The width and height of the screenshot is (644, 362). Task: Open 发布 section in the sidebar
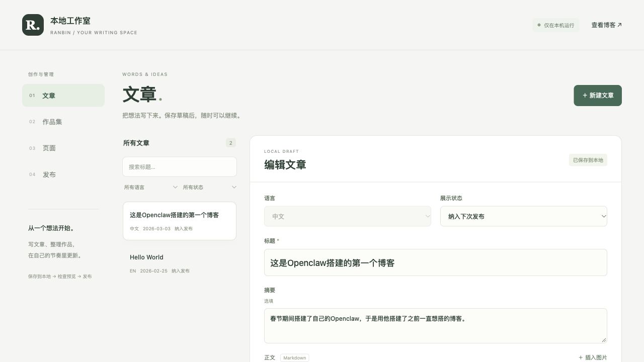point(63,174)
